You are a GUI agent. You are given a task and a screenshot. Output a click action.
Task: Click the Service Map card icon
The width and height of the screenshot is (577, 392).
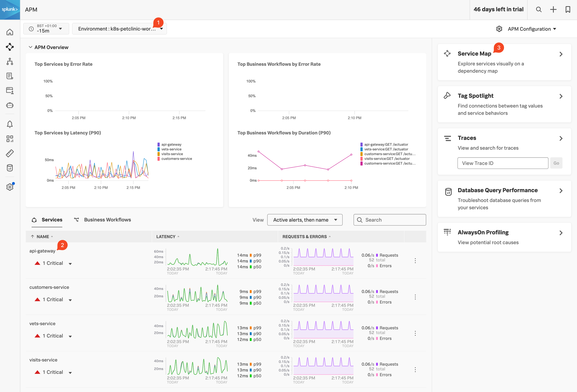point(447,53)
